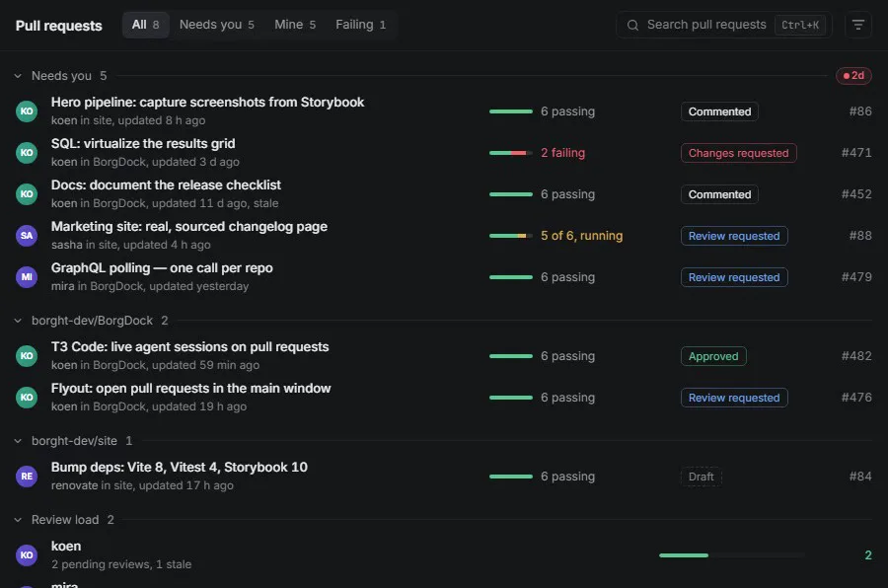
Task: Open Docs: document the release checklist
Action: coord(166,185)
